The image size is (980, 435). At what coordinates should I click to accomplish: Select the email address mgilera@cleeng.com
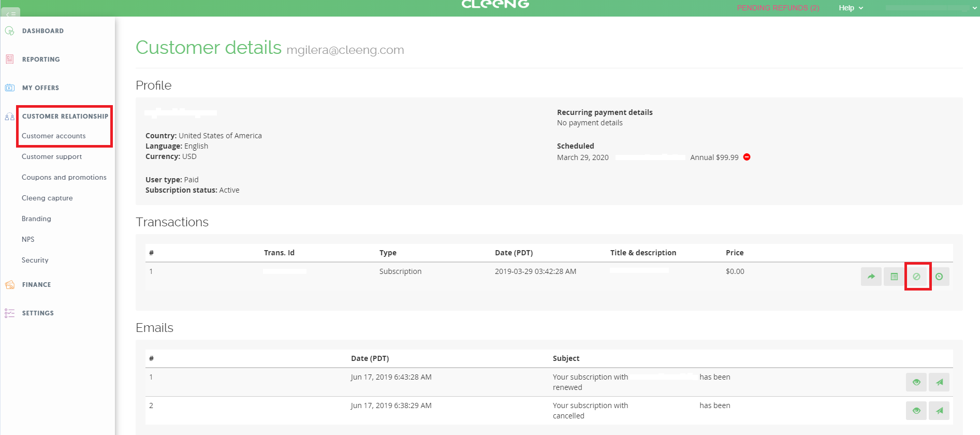[345, 50]
